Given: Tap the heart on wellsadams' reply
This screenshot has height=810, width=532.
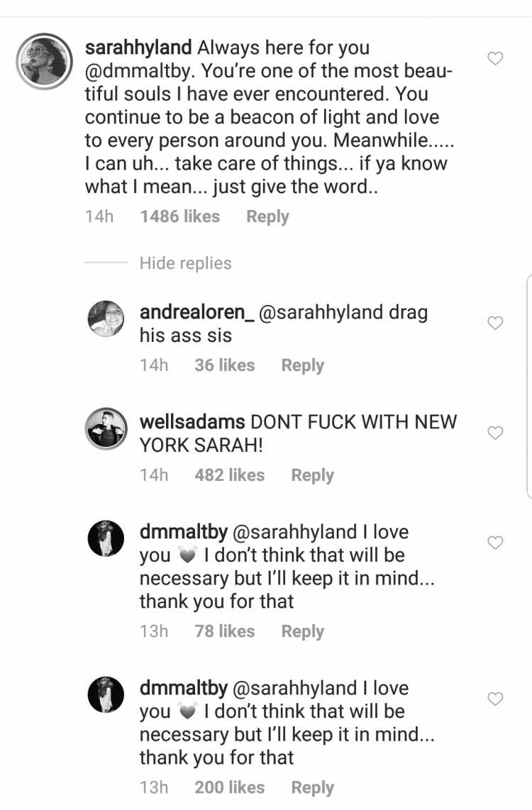Looking at the screenshot, I should [x=495, y=433].
